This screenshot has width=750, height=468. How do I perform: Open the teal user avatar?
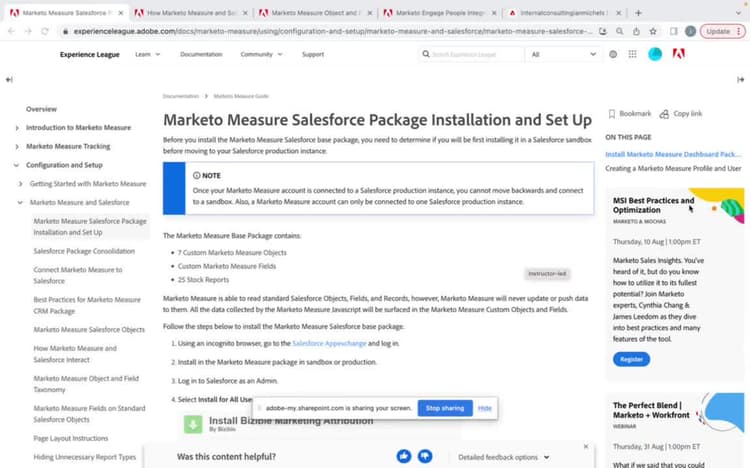[655, 54]
